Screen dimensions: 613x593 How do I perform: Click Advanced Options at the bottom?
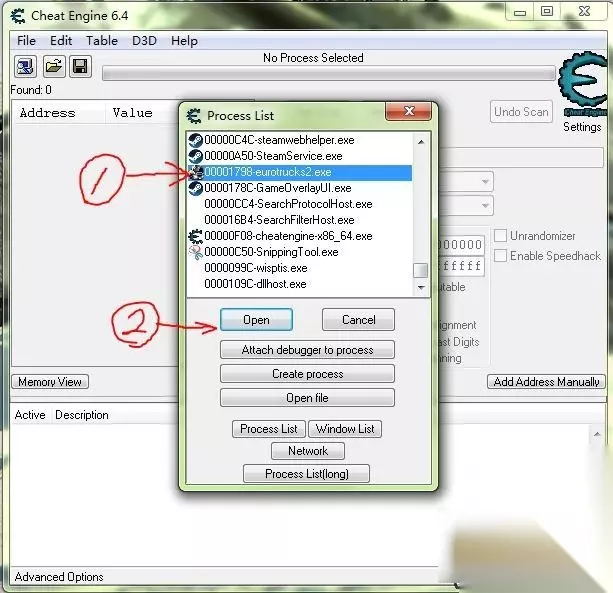(59, 577)
